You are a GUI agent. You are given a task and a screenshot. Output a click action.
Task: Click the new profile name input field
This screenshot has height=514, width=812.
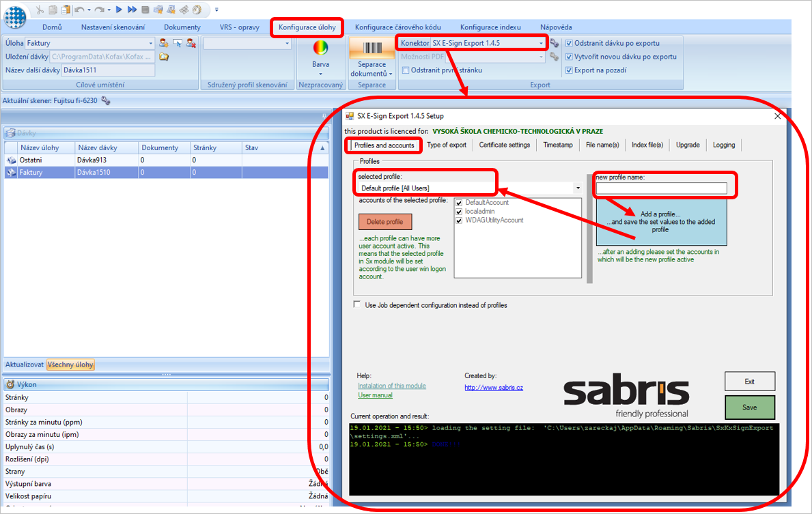click(661, 188)
